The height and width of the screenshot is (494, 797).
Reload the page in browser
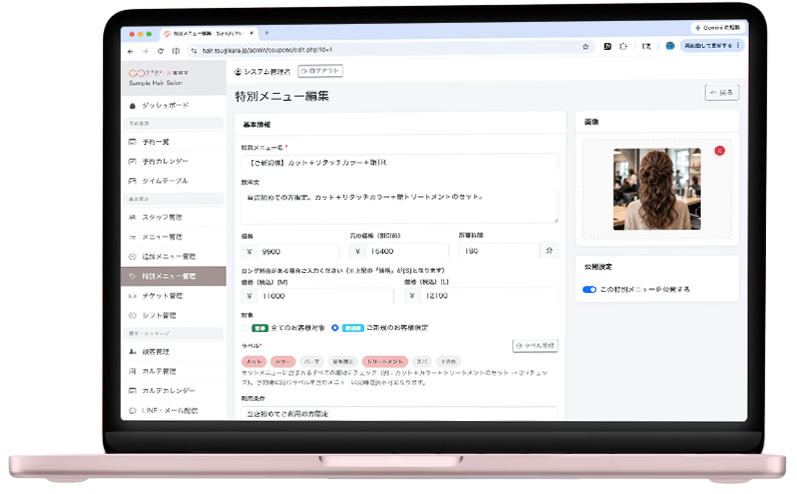click(161, 51)
